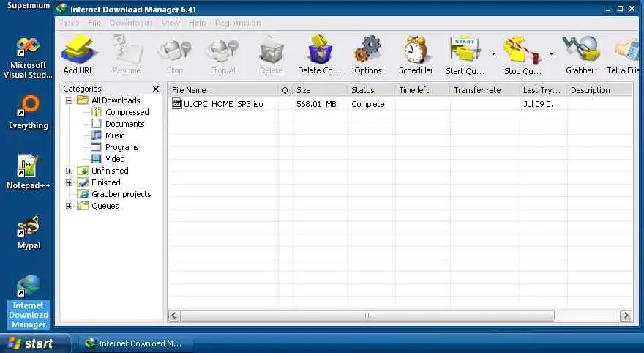Select the Unfinished downloads category
Screen dimensions: 644x353
(110, 171)
